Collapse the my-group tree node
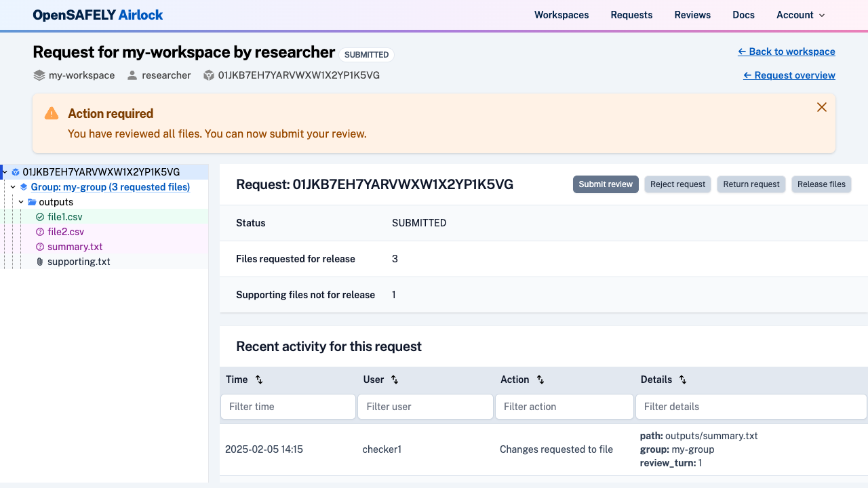This screenshot has height=488, width=868. 13,187
